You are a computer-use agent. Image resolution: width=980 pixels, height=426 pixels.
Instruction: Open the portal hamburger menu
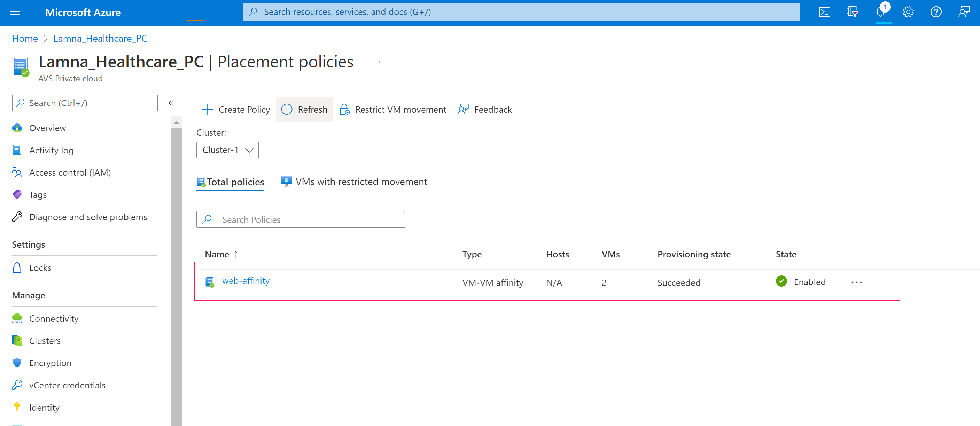point(15,12)
